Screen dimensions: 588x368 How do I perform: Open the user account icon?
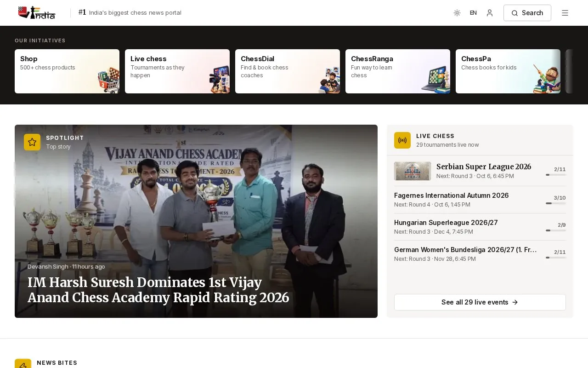click(490, 13)
